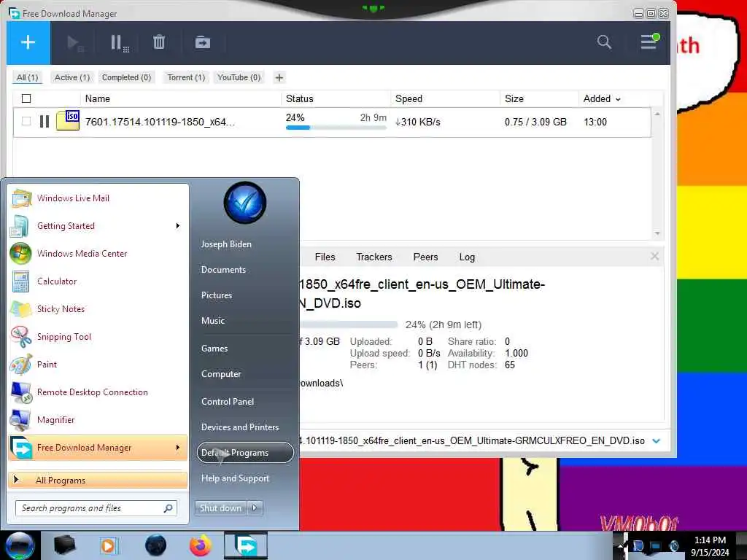Click the taskbar clock showing 1:14 PM
This screenshot has height=560, width=747.
click(710, 546)
